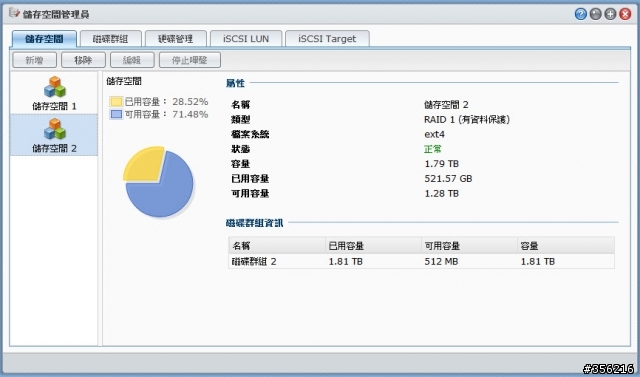The width and height of the screenshot is (640, 377).
Task: Click the 28.52% used capacity text
Action: [190, 101]
